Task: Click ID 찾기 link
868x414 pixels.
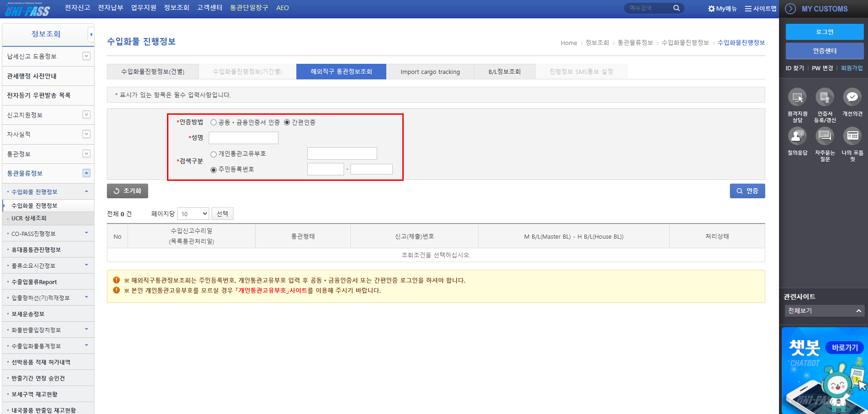Action: [x=795, y=68]
